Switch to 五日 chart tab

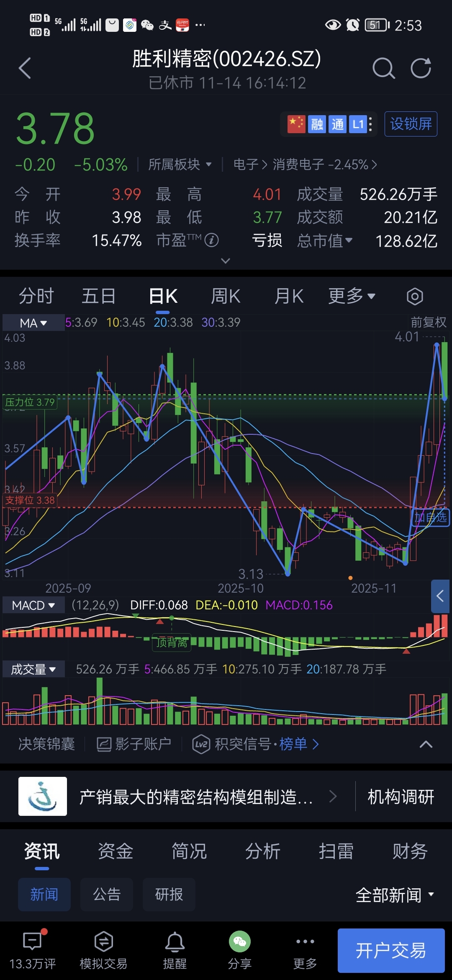point(99,296)
